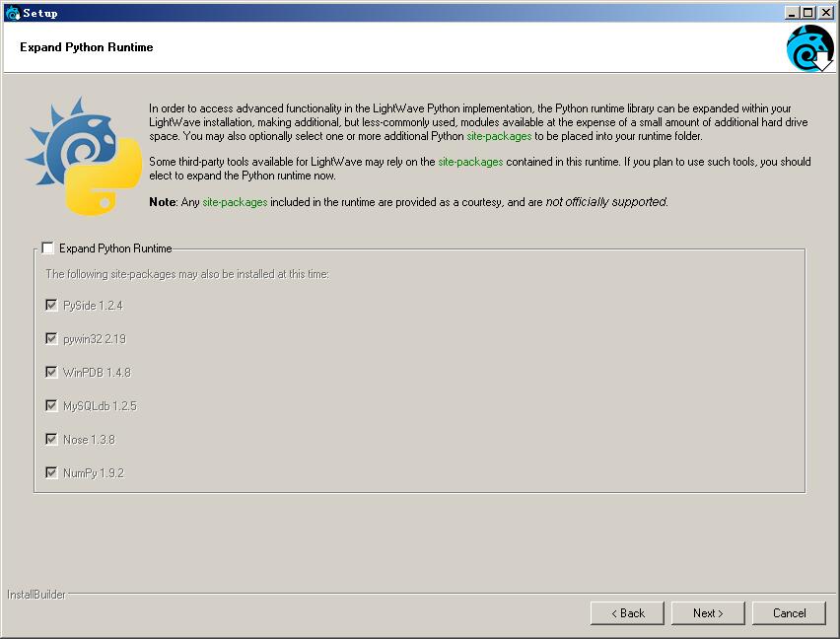Image resolution: width=840 pixels, height=639 pixels.
Task: Toggle the WinPDB 1.4.8 checkbox
Action: pos(51,373)
